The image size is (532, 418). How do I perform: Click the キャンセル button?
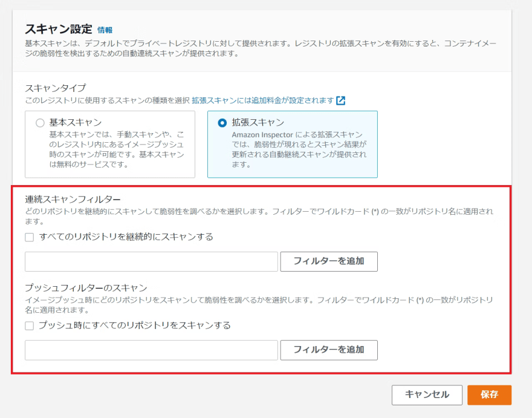[427, 395]
